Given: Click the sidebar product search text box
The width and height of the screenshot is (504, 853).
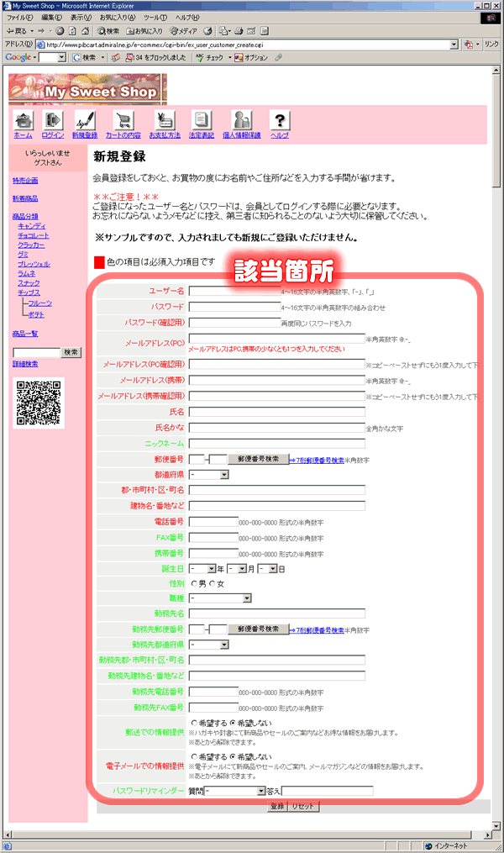Looking at the screenshot, I should [36, 352].
